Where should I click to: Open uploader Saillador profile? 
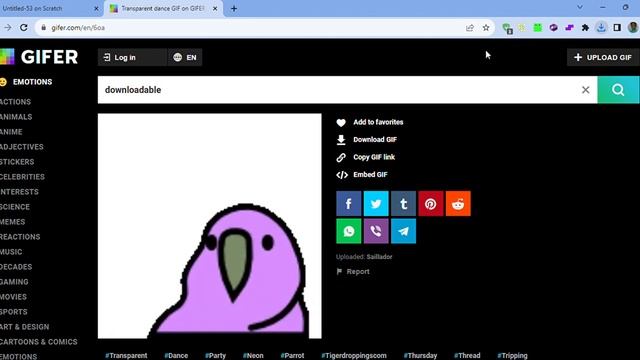tap(379, 257)
